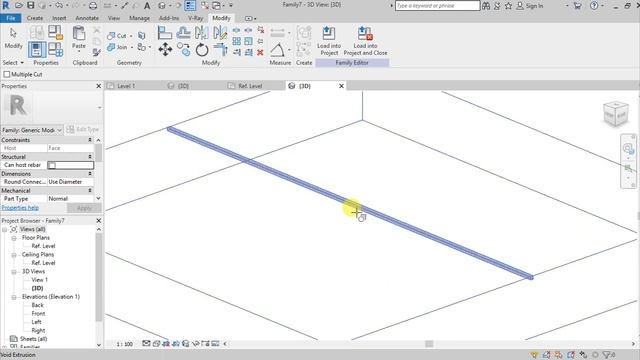Click the Project Browser vertical scrollbar
Image resolution: width=640 pixels, height=360 pixels.
98,278
